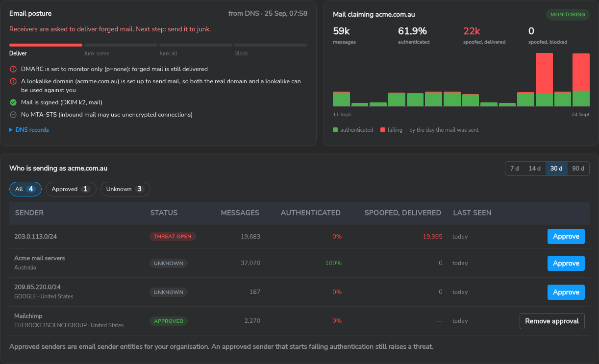The height and width of the screenshot is (364, 599).
Task: Click the green check icon beside Mail is signed
Action: pos(13,102)
